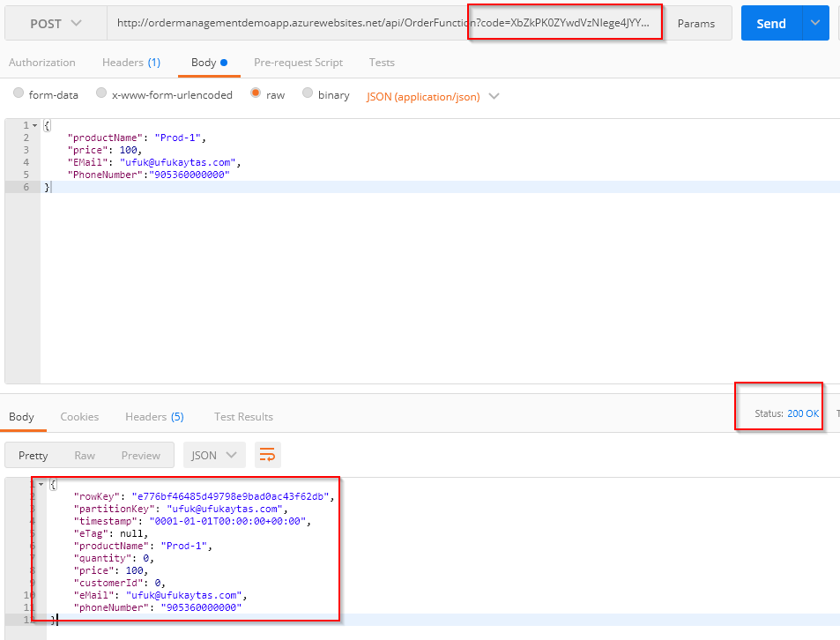Select the Raw response view
The image size is (840, 640).
[85, 455]
